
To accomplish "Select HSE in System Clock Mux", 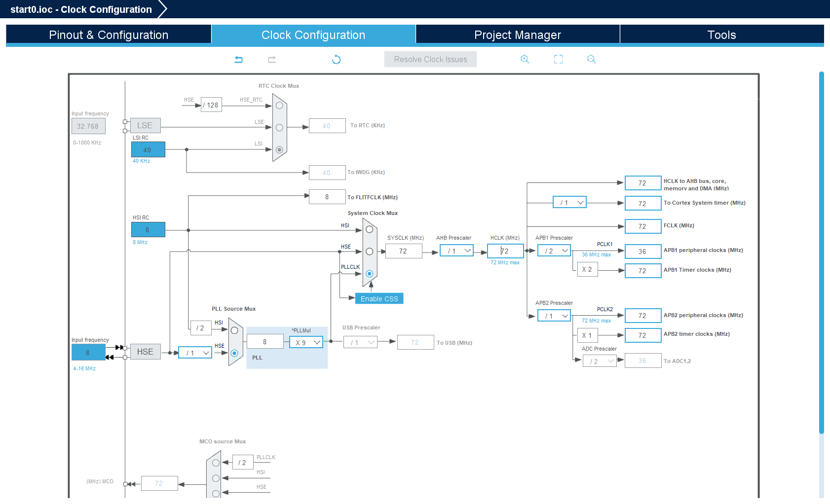I will click(x=369, y=252).
